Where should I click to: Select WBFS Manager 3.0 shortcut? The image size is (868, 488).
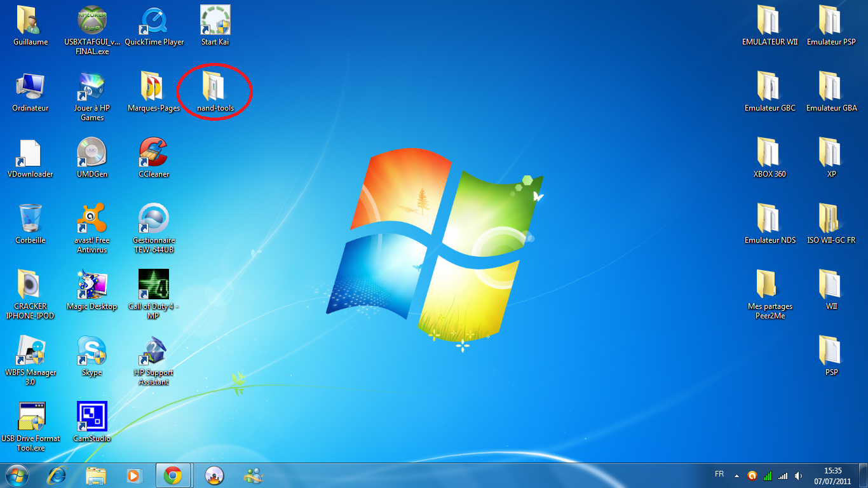pos(31,361)
